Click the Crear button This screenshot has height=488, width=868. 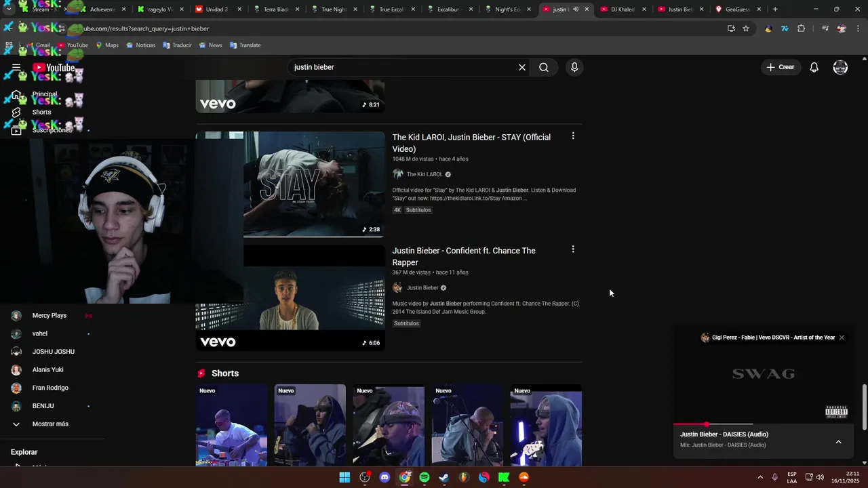click(781, 67)
